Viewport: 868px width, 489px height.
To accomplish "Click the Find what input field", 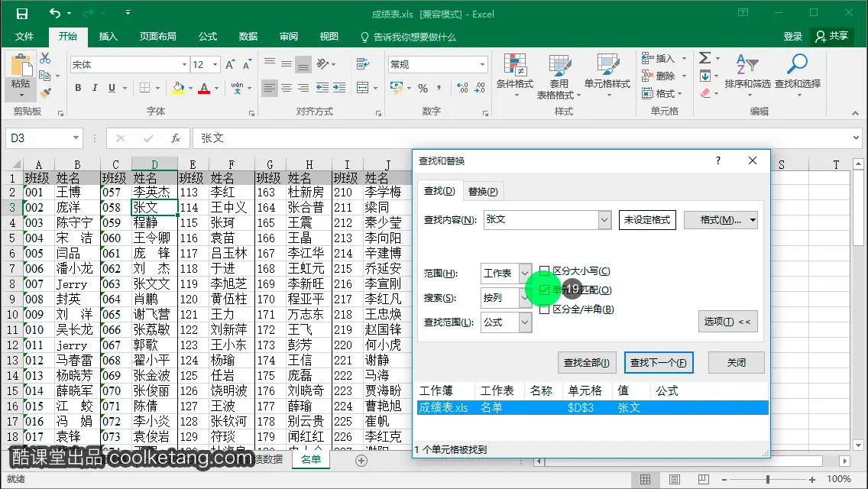I will pos(541,220).
